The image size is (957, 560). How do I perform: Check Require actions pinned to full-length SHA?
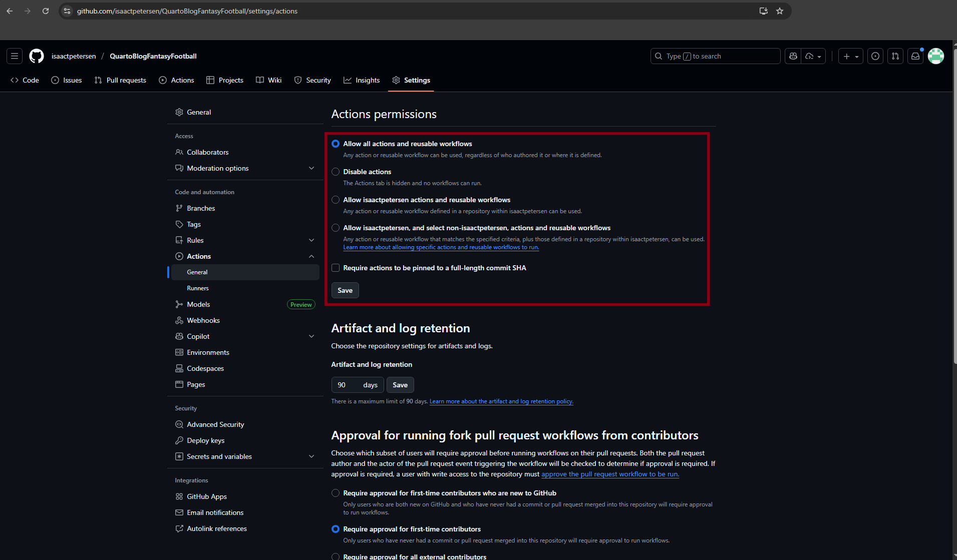[x=336, y=268]
